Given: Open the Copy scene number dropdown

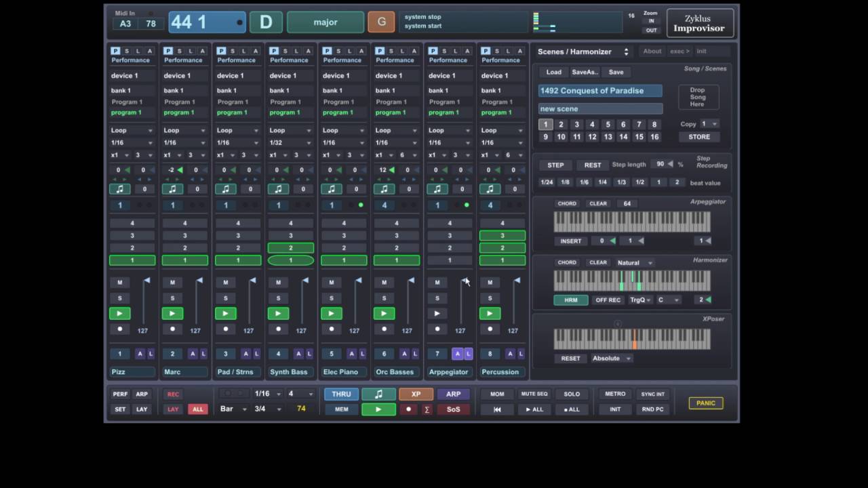Looking at the screenshot, I should pyautogui.click(x=709, y=124).
